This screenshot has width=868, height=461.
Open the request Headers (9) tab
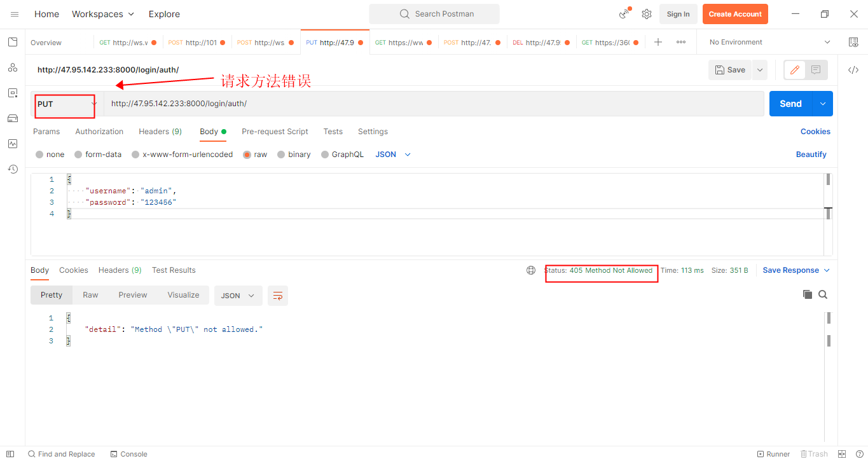[160, 132]
